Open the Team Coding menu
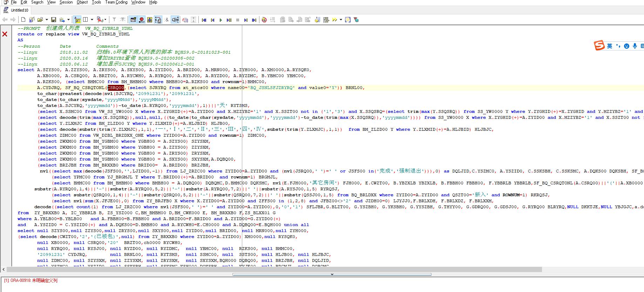Image resolution: width=644 pixels, height=292 pixels. tap(116, 2)
